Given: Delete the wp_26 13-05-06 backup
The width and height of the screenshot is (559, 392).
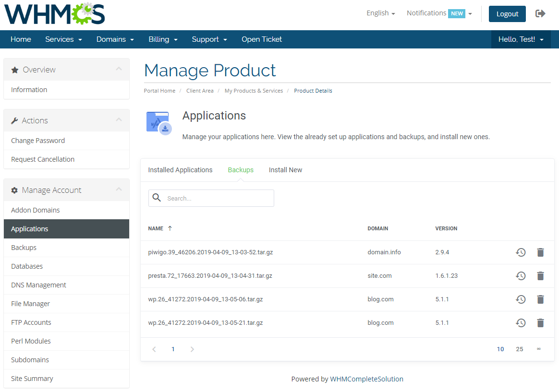Looking at the screenshot, I should pos(540,299).
